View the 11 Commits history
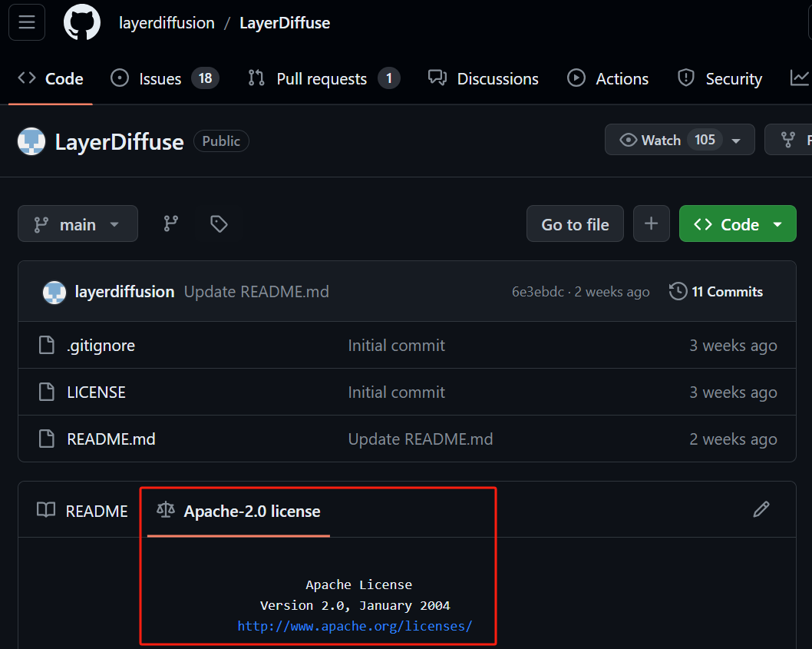Image resolution: width=812 pixels, height=649 pixels. click(715, 292)
